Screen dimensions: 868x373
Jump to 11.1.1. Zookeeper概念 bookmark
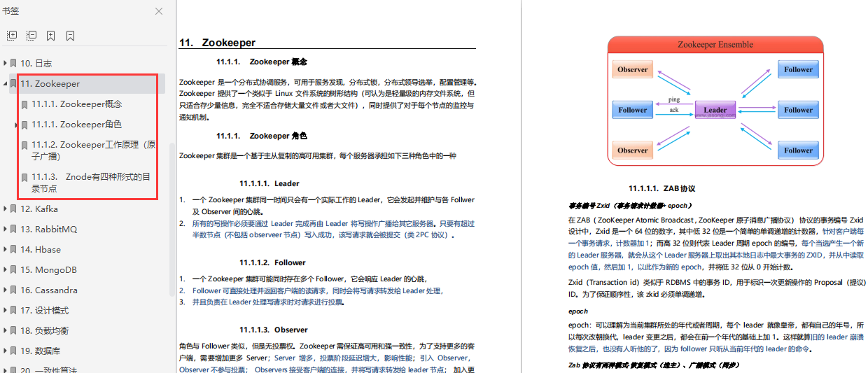point(77,104)
